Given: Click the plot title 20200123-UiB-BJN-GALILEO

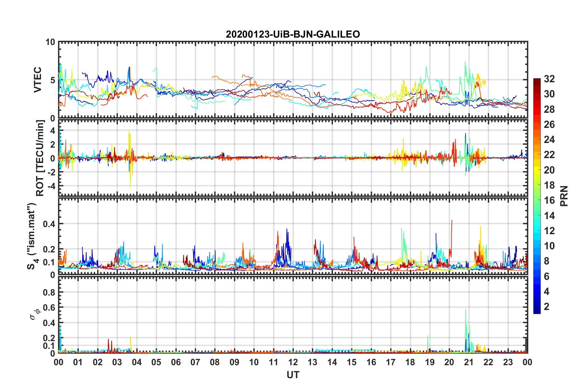Looking at the screenshot, I should [293, 34].
